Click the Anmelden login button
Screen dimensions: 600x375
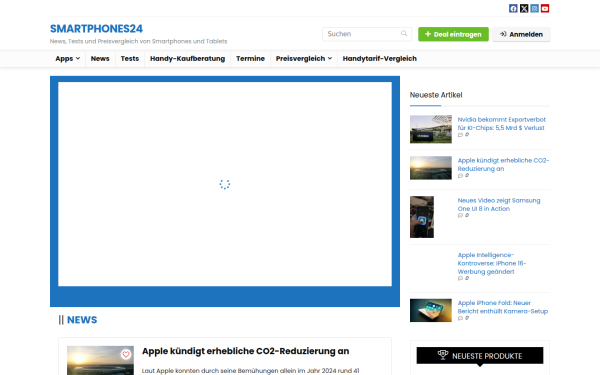(521, 34)
